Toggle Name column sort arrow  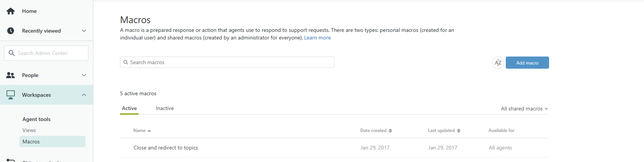point(149,131)
